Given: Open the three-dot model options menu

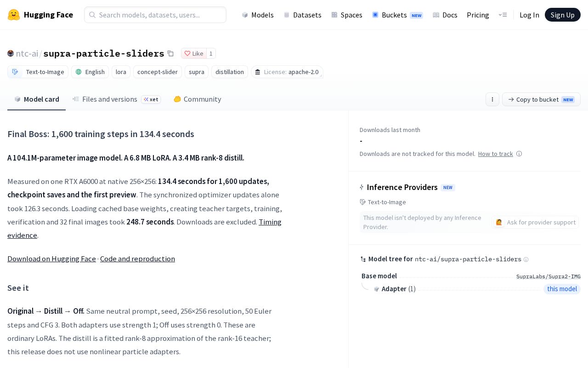Looking at the screenshot, I should click(492, 99).
